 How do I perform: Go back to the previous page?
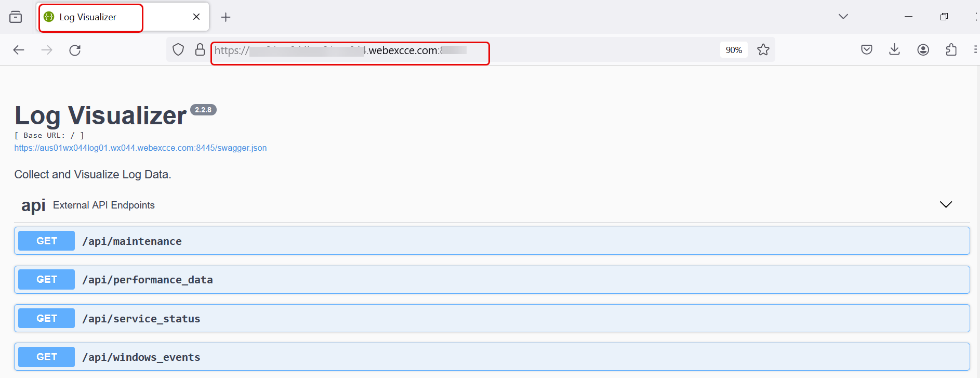tap(19, 50)
